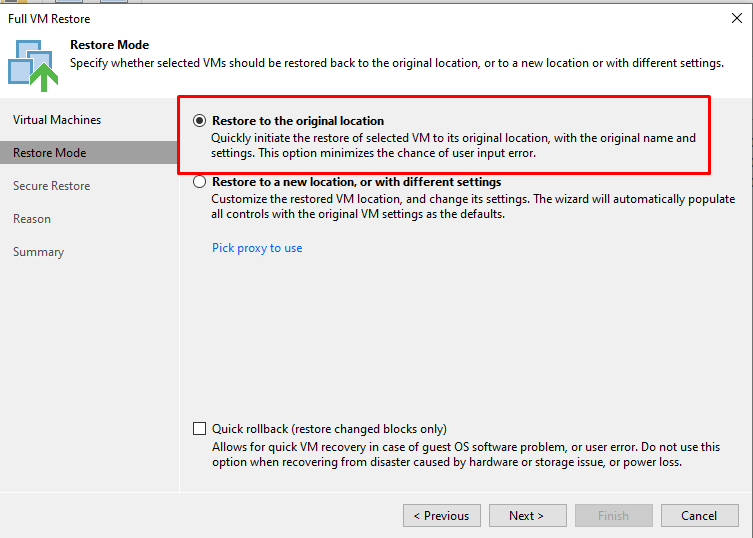Select the original location radio button
This screenshot has width=753, height=538.
199,121
